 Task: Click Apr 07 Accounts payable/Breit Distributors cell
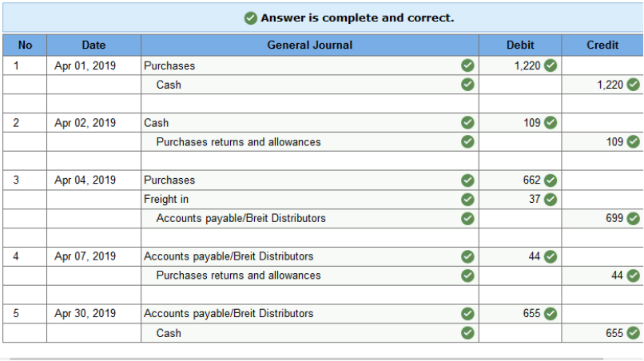tap(310, 256)
